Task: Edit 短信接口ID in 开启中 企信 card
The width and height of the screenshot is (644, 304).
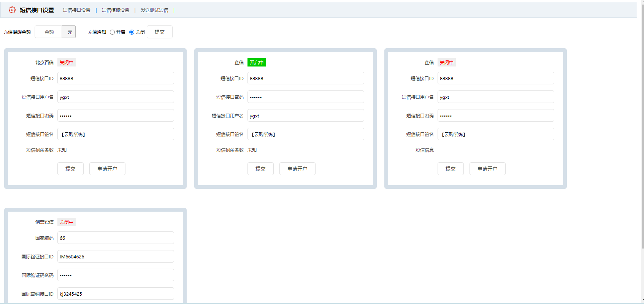Action: coord(306,78)
